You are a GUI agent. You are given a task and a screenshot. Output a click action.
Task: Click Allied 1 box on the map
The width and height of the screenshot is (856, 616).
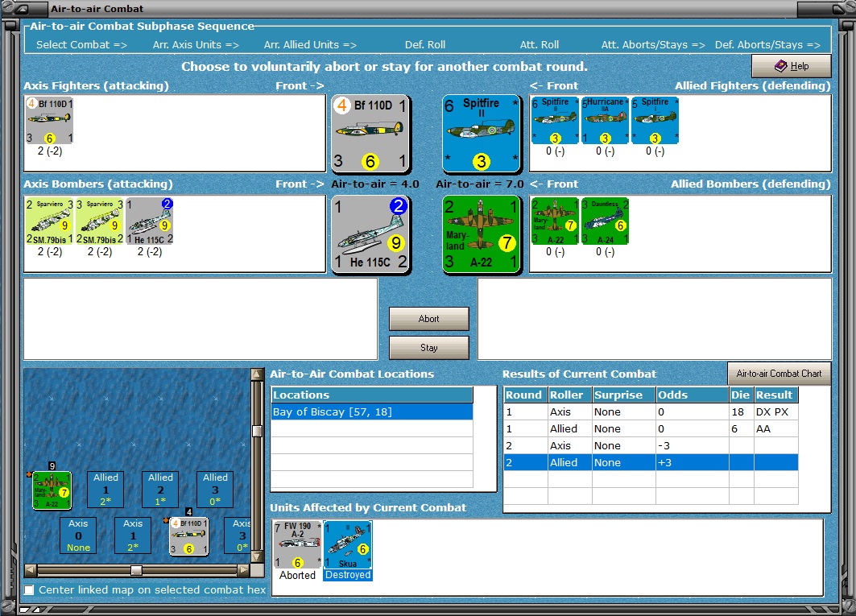[105, 490]
